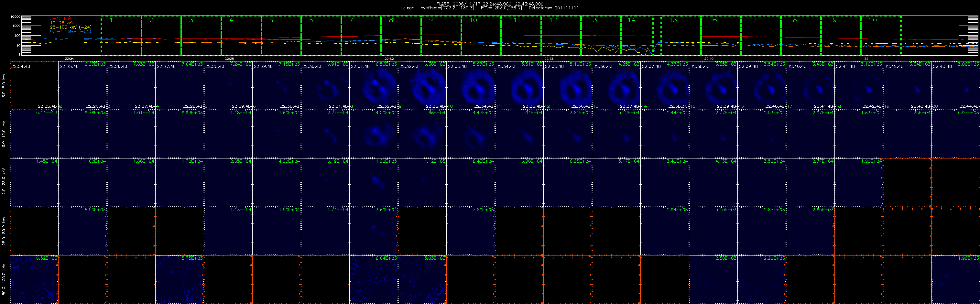This screenshot has height=304, width=980.
Task: Click the "10000" count-rate axis label
Action: pyautogui.click(x=15, y=17)
